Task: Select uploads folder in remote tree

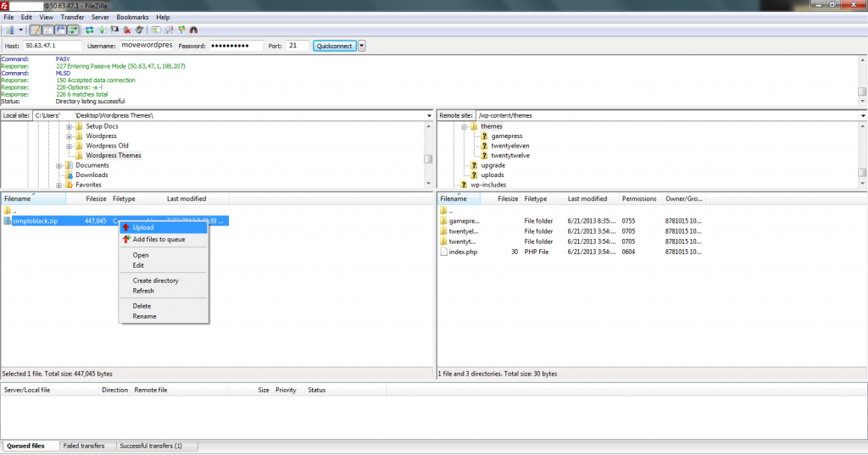Action: (x=492, y=175)
